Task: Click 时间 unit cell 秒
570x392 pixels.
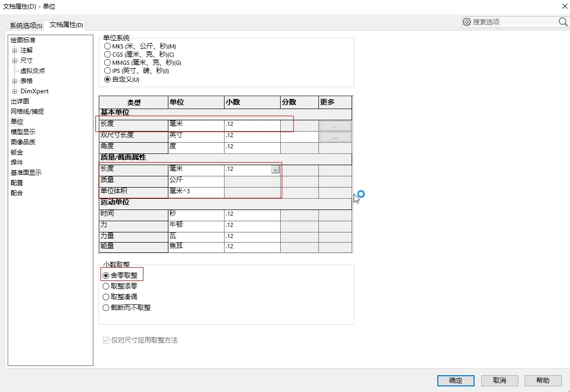Action: pyautogui.click(x=196, y=215)
